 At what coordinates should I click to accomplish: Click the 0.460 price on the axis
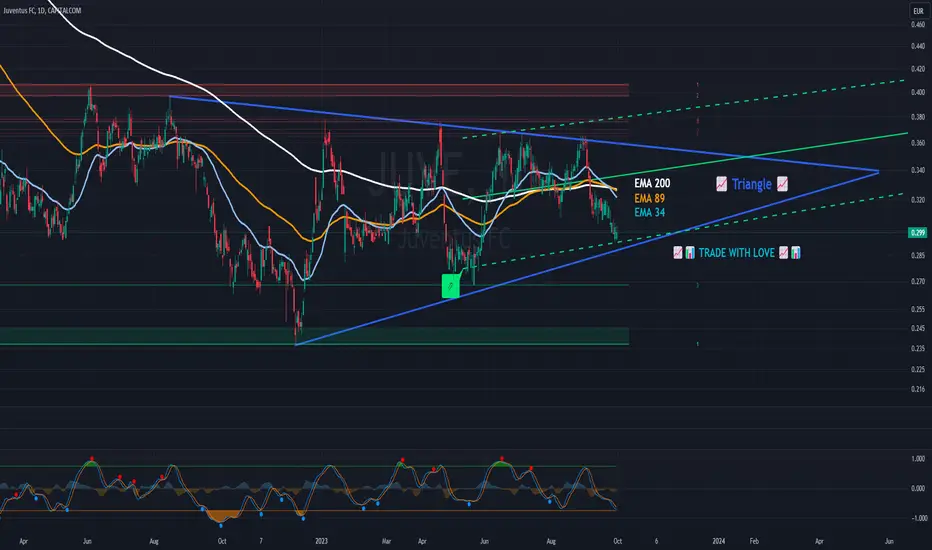coord(918,24)
